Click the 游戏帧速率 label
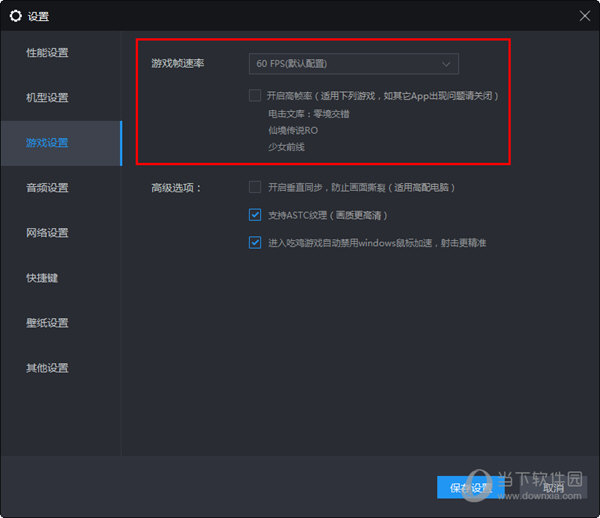 tap(178, 63)
